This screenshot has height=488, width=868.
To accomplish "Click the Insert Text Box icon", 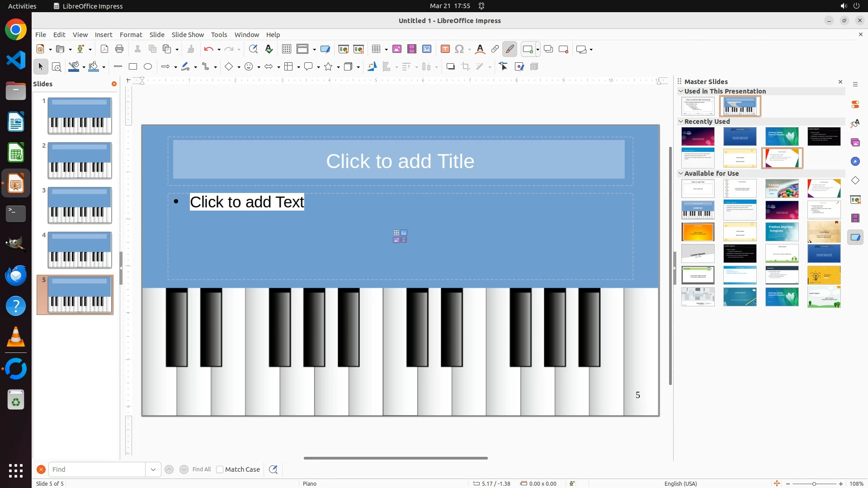I will coord(445,49).
